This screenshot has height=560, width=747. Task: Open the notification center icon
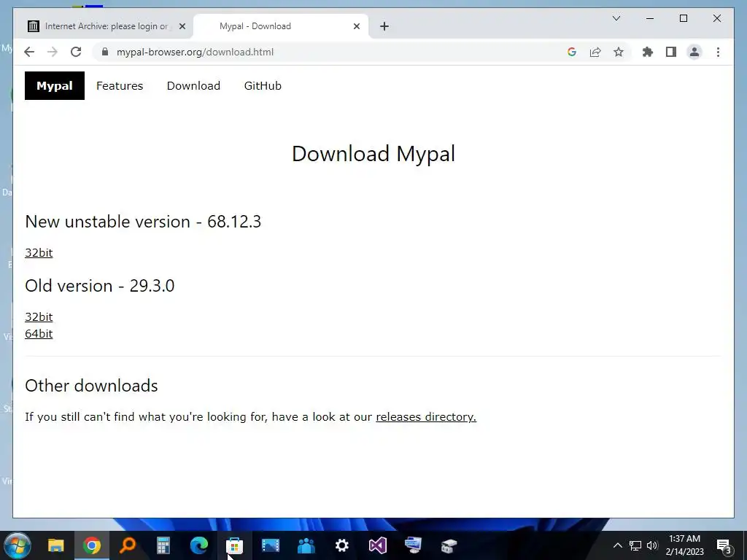click(724, 545)
